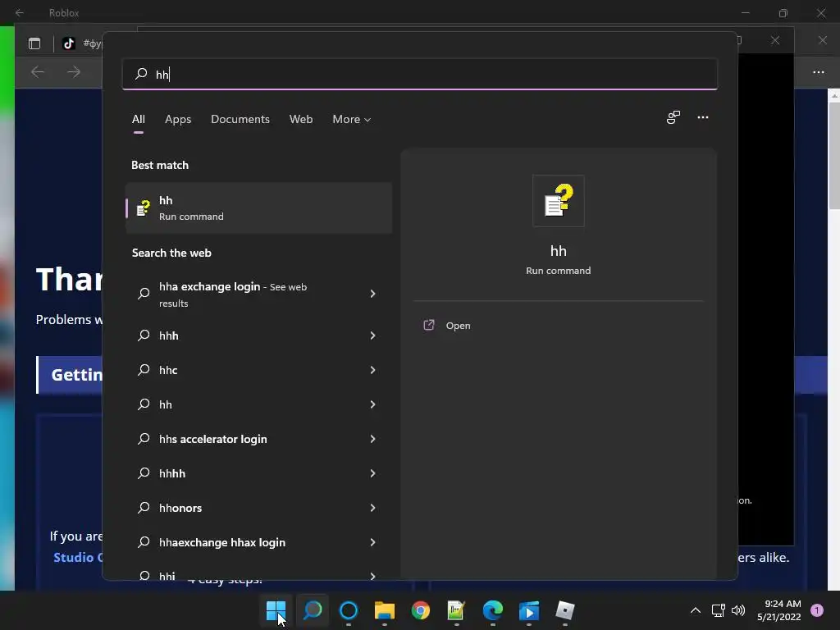This screenshot has width=840, height=630.
Task: Expand arrow for hha exchange login
Action: pos(373,294)
